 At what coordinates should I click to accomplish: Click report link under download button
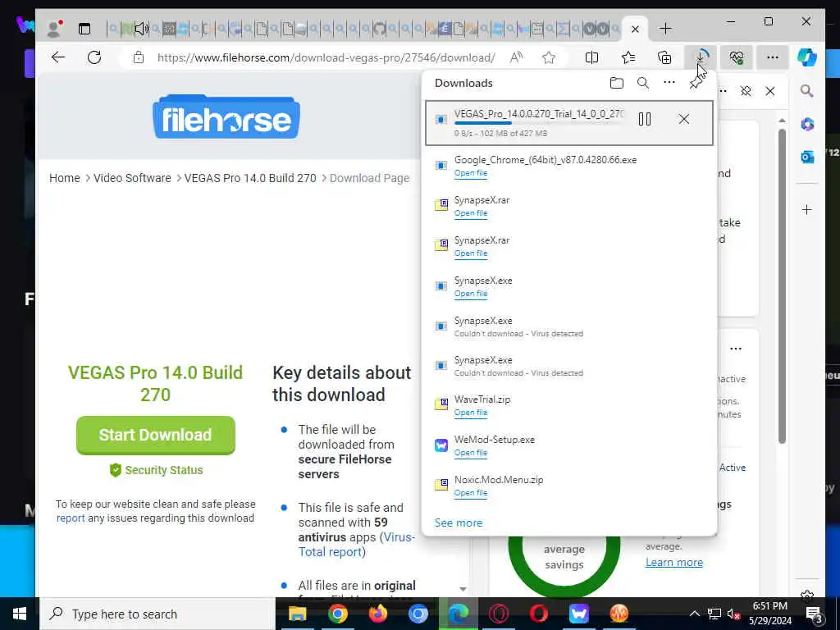pos(71,518)
